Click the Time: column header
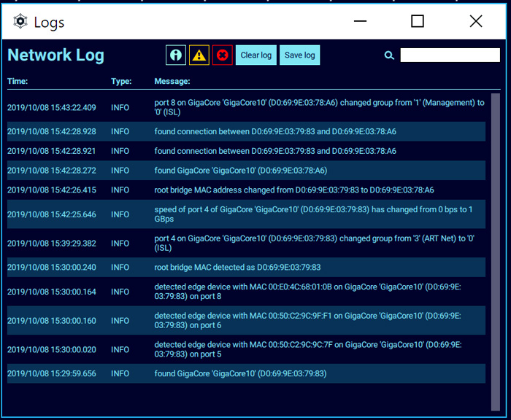The image size is (511, 420). [18, 81]
